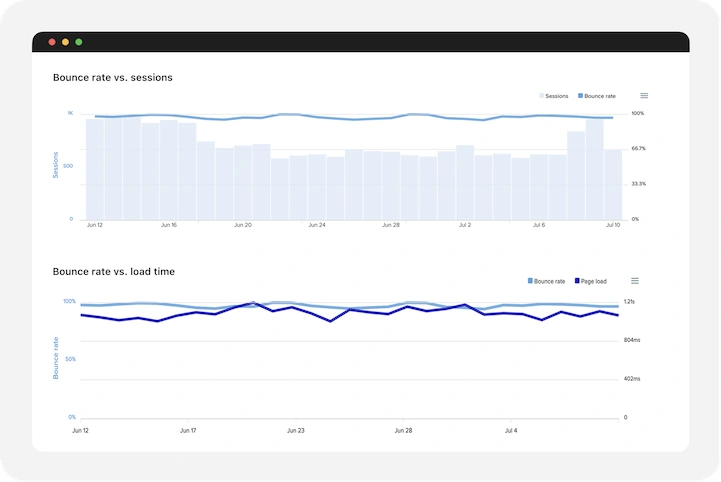Screen dimensions: 721x482
Task: Click the vertical Sessions y-axis label
Action: (56, 165)
